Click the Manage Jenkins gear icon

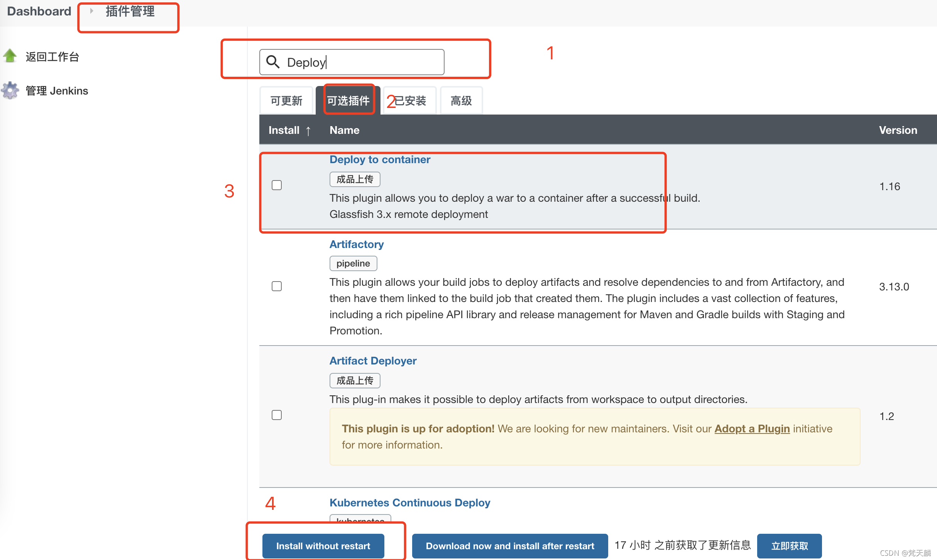pos(10,90)
